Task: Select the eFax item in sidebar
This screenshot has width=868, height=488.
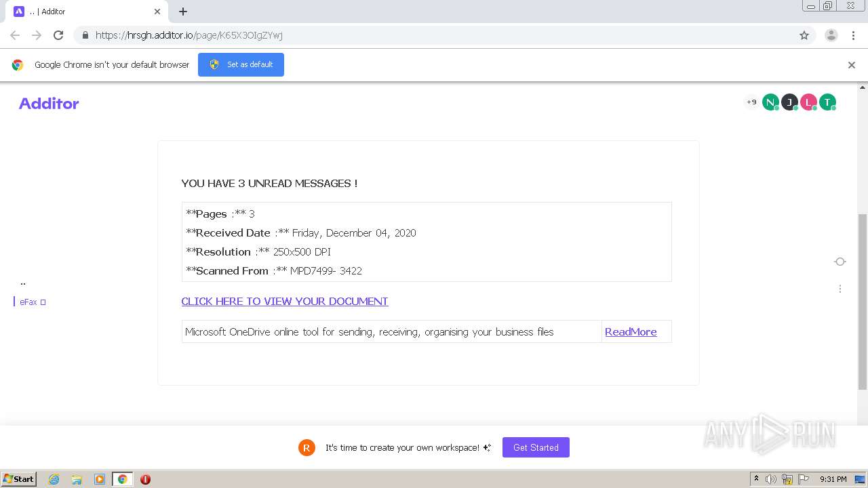Action: [x=32, y=302]
